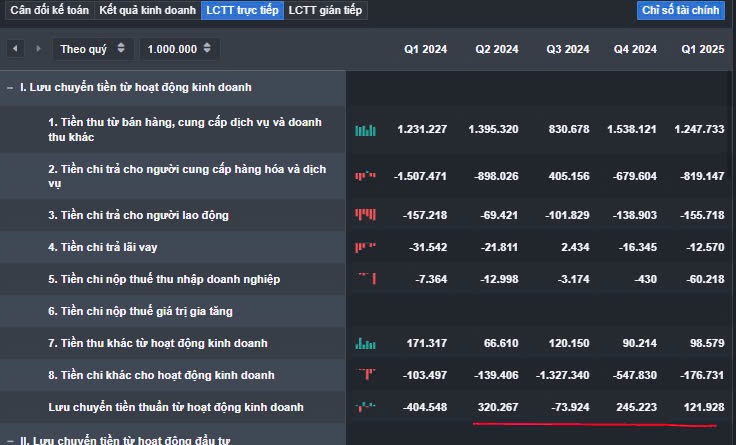Expand section II. Lưu chuyển tiền từ hoạt động đầu tư
Image resolution: width=736 pixels, height=445 pixels.
click(x=10, y=439)
